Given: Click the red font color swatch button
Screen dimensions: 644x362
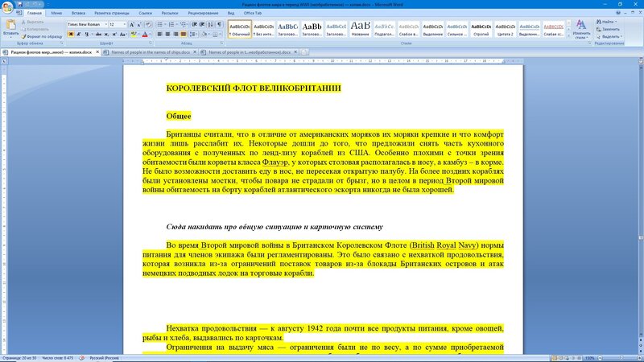Looking at the screenshot, I should (x=145, y=35).
